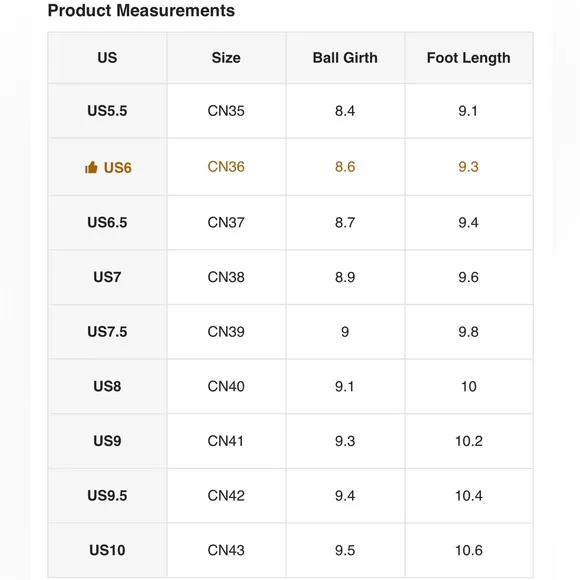Select the CN38 size cell
Viewport: 580px width, 580px height.
226,277
